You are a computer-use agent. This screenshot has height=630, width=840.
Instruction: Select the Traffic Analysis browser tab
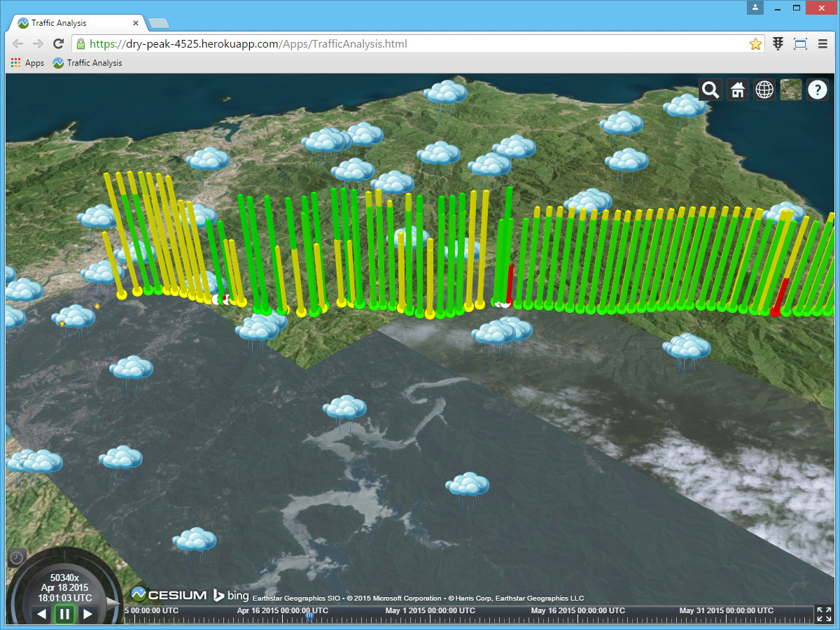pyautogui.click(x=78, y=23)
